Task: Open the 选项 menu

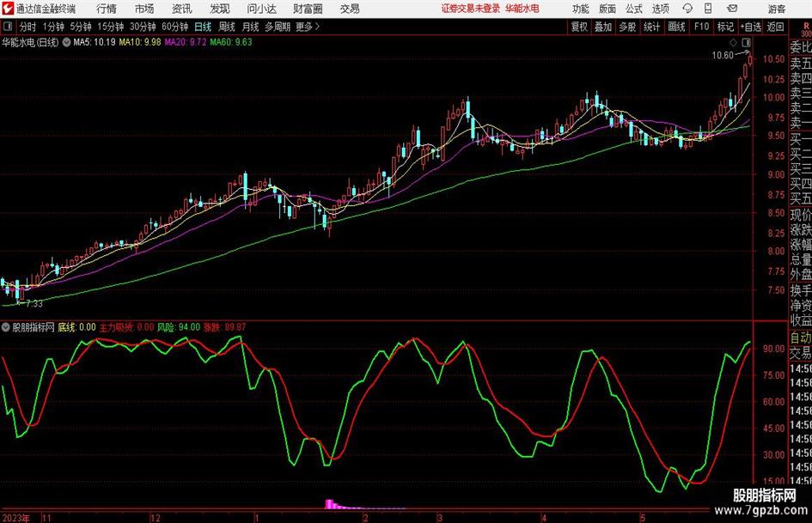Action: (661, 9)
